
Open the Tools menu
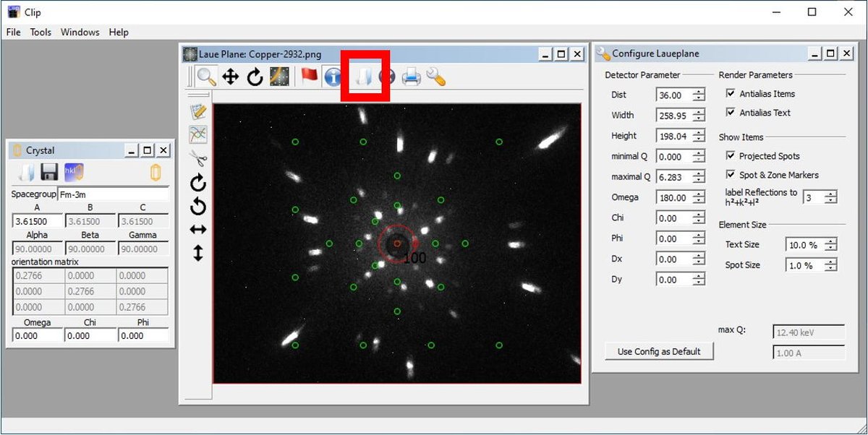(41, 32)
